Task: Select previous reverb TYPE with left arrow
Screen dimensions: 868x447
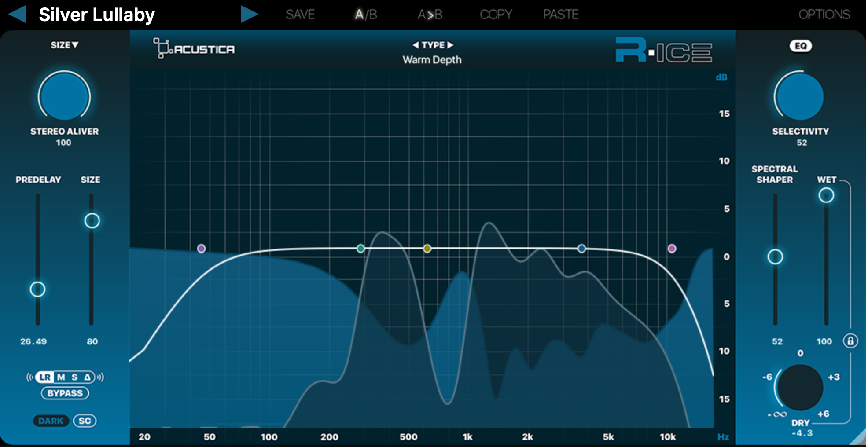Action: (x=416, y=45)
